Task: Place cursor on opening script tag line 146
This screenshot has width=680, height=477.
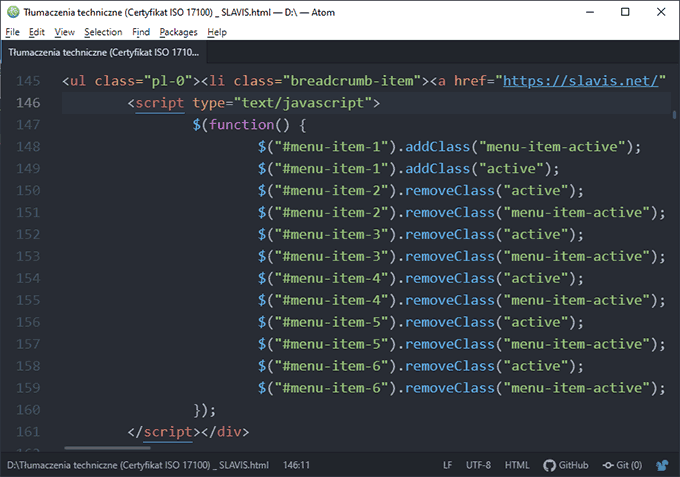Action: tap(160, 103)
